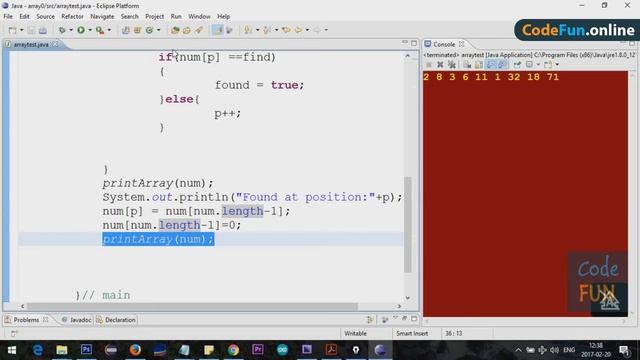Click editor scroll down arrow
640x360 pixels.
[x=407, y=298]
